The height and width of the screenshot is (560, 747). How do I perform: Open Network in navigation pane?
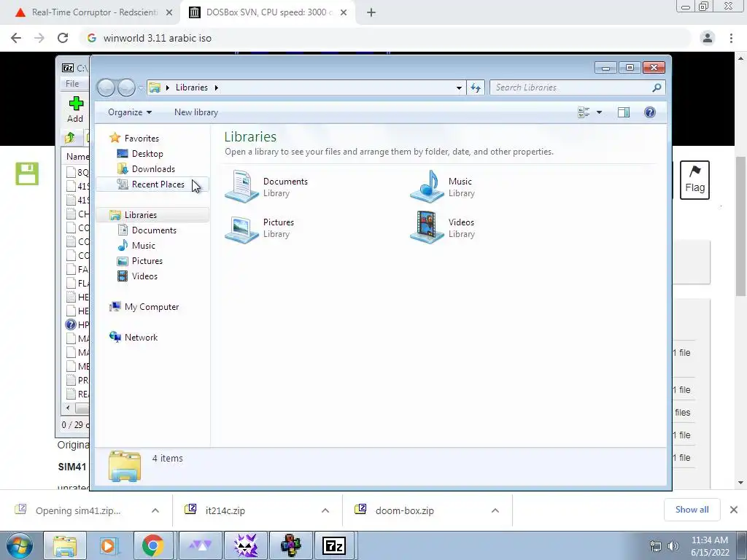[x=141, y=337]
